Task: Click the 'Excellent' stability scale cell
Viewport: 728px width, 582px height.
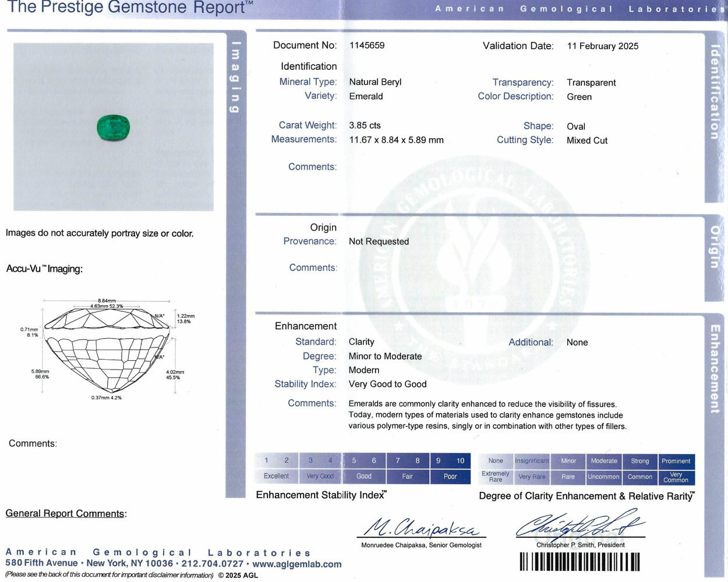Action: (x=276, y=476)
